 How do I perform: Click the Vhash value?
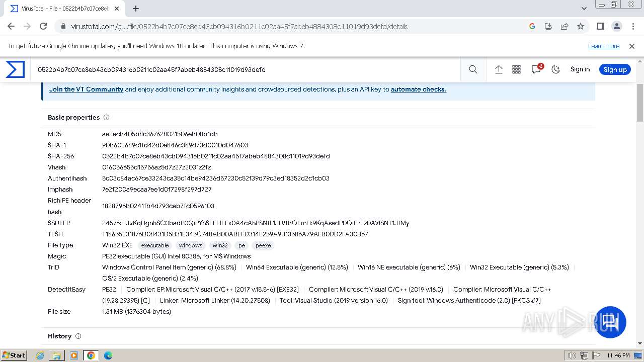156,167
